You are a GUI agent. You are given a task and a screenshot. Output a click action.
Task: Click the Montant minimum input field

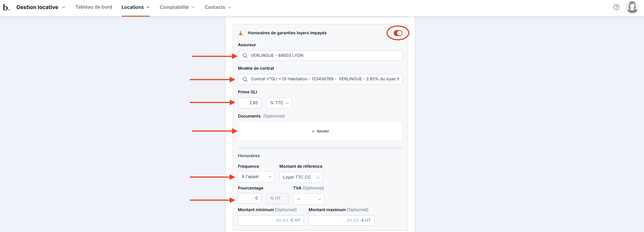tap(270, 220)
